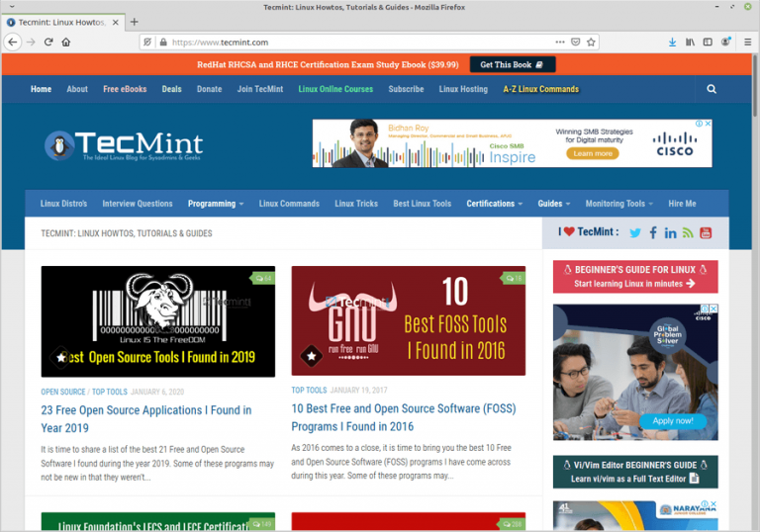This screenshot has width=760, height=532.
Task: Expand the Programming dropdown menu
Action: tap(215, 204)
